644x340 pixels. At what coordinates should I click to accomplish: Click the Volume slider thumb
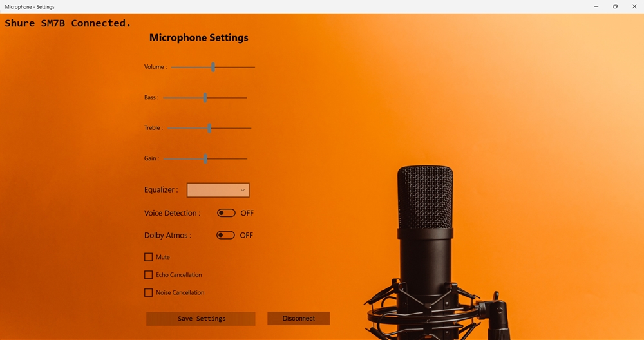(x=213, y=67)
